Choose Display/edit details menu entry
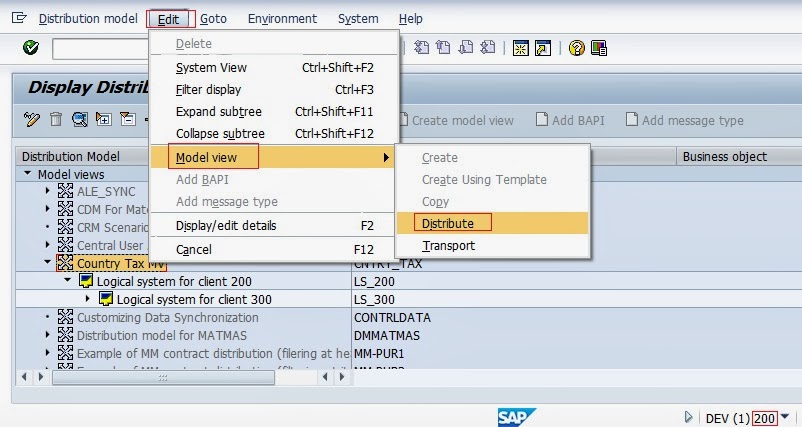This screenshot has width=802, height=427. (275, 226)
